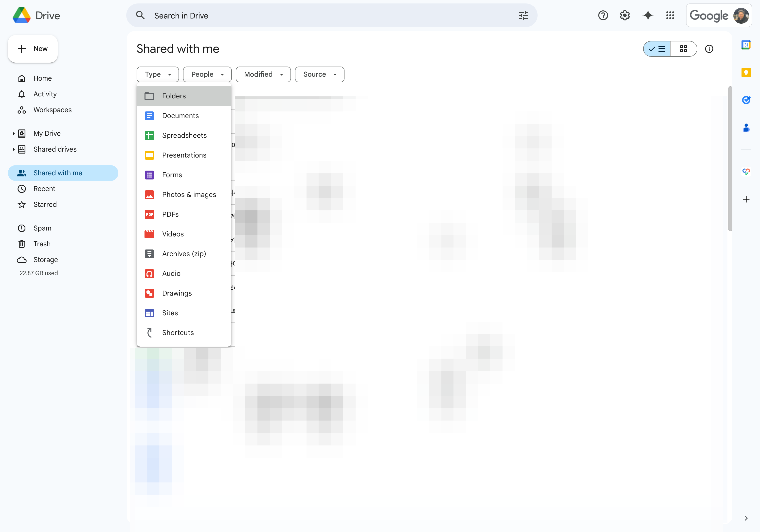Open the People filter dropdown

pos(207,74)
